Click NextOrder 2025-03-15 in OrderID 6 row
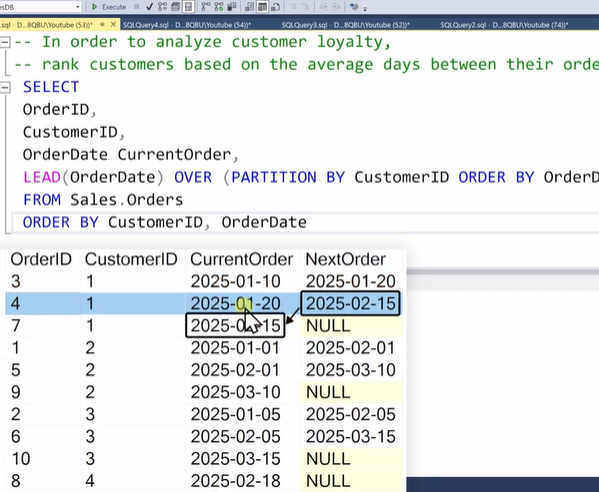This screenshot has width=599, height=492. [350, 437]
